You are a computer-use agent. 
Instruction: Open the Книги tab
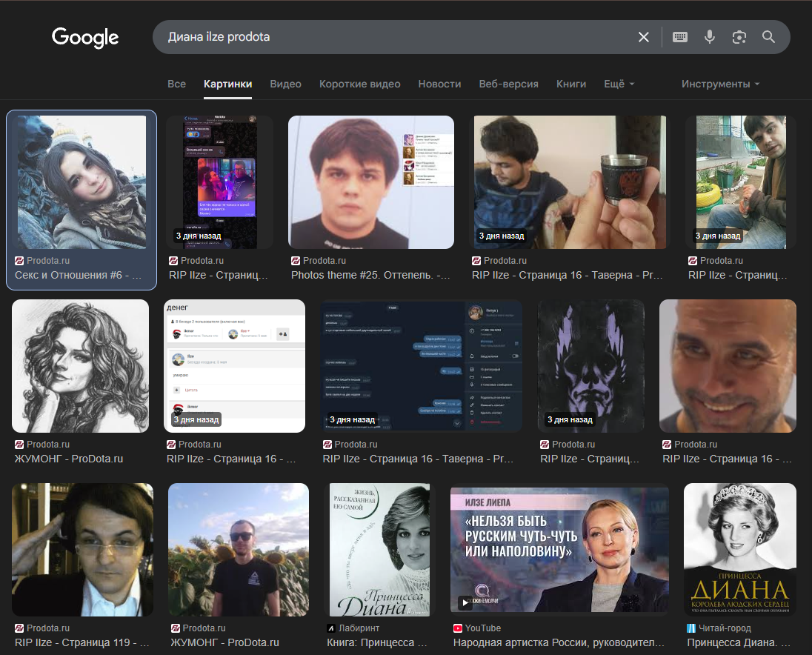point(571,84)
